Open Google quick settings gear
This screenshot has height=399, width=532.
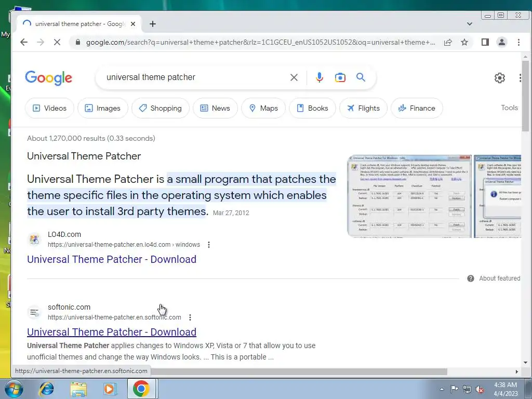tap(499, 78)
